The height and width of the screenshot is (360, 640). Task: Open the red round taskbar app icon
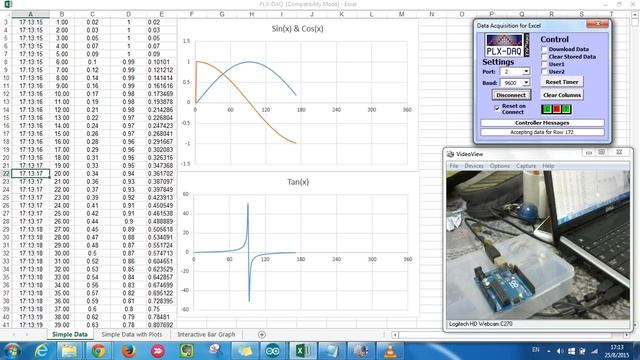[158, 351]
